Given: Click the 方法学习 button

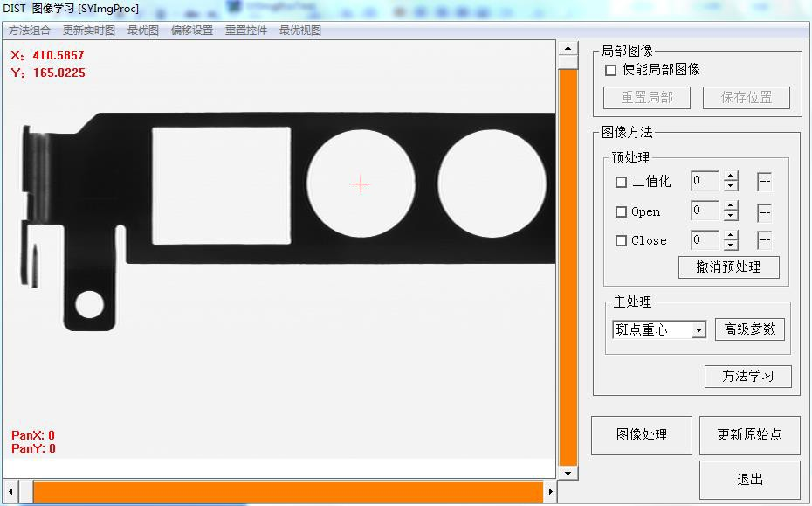Looking at the screenshot, I should point(747,376).
